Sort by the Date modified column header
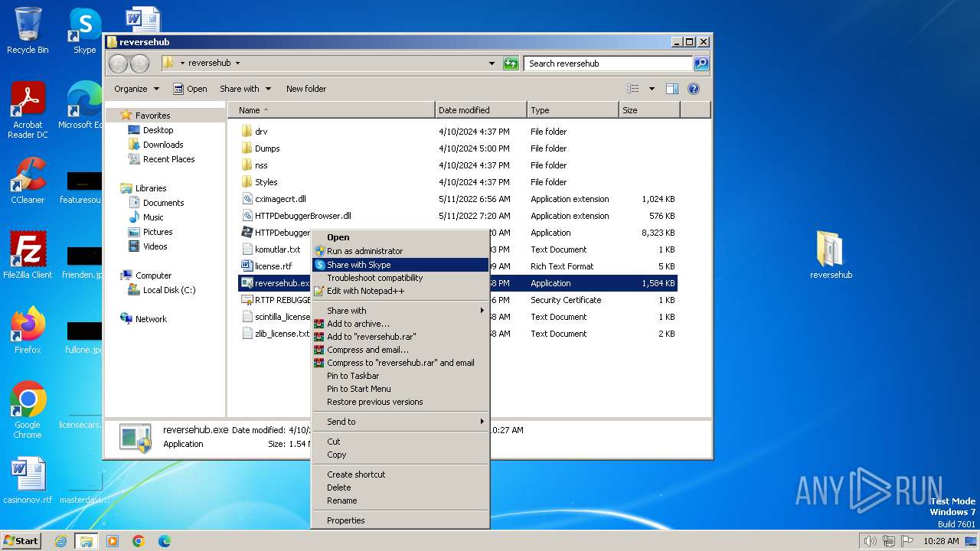The width and height of the screenshot is (980, 551). 481,110
